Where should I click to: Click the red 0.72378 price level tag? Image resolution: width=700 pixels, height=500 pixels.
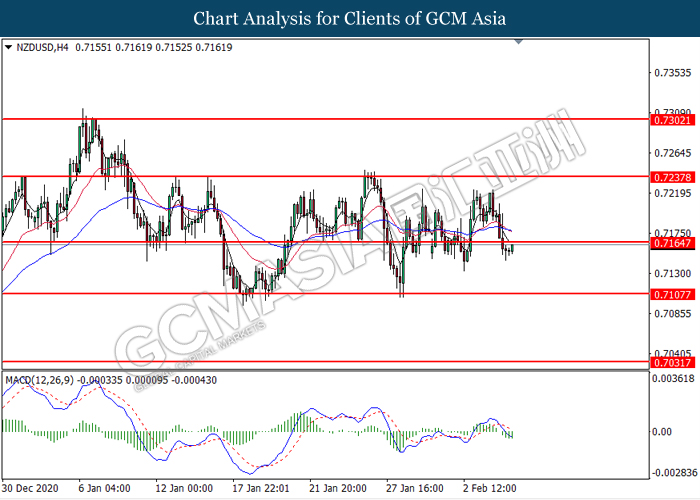tap(673, 177)
